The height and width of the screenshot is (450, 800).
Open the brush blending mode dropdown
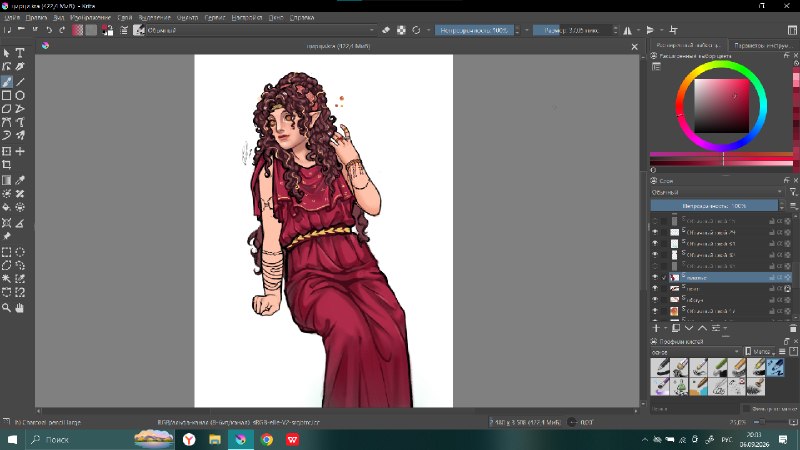pyautogui.click(x=261, y=31)
